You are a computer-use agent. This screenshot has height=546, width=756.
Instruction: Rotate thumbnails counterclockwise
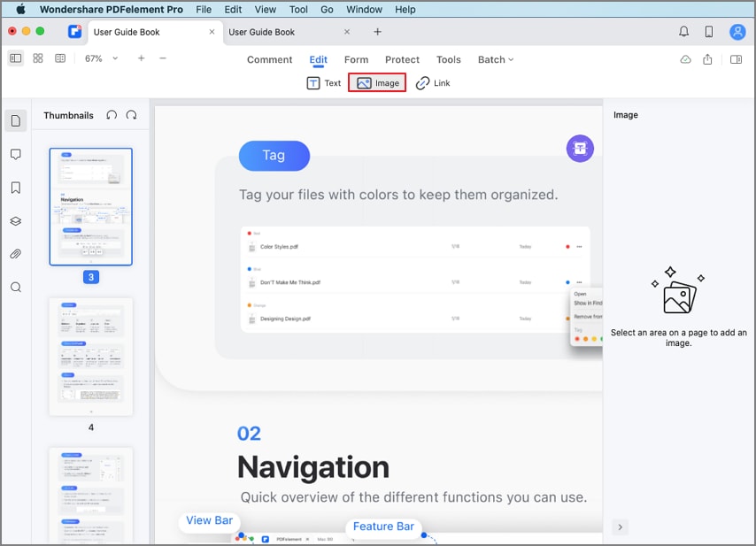click(112, 115)
